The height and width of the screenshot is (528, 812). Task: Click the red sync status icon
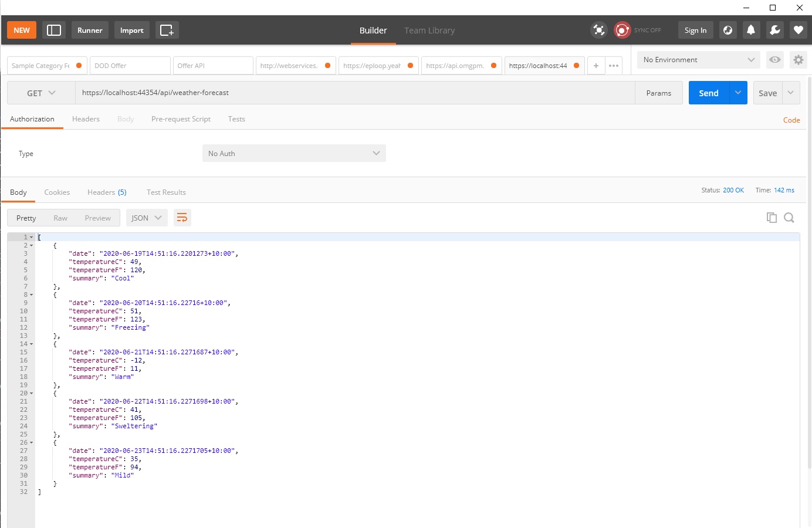click(622, 30)
